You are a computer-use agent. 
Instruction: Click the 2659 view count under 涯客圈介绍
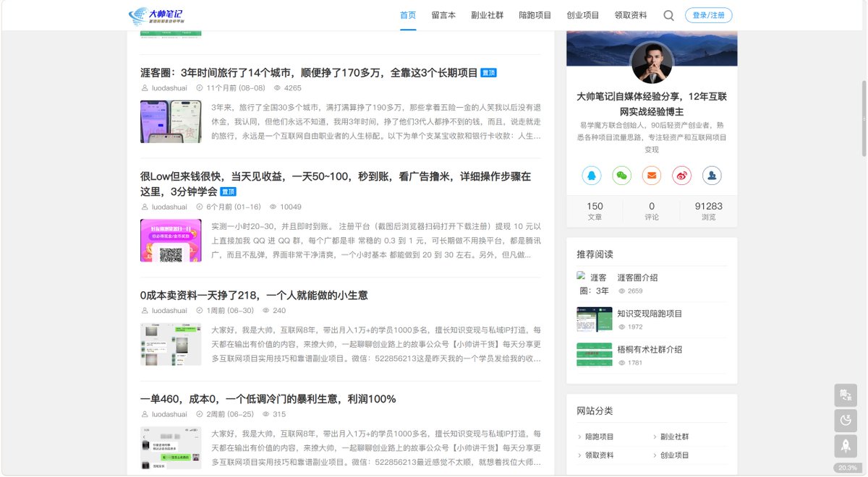pyautogui.click(x=634, y=291)
